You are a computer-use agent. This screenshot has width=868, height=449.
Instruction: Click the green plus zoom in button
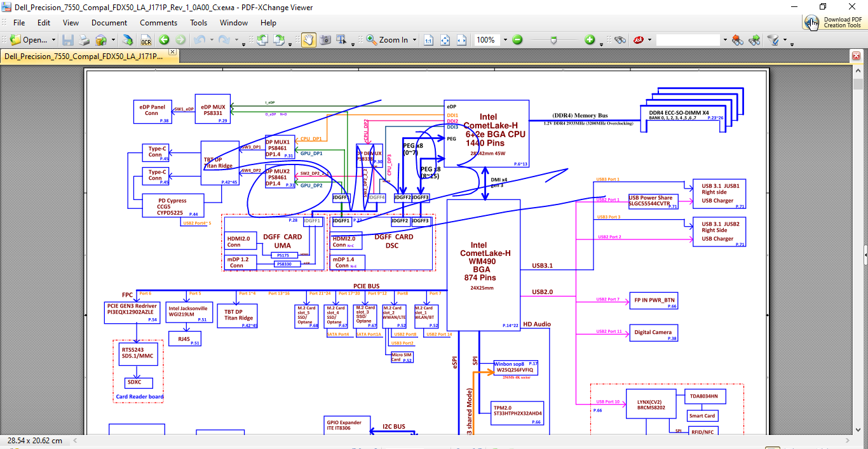click(590, 39)
